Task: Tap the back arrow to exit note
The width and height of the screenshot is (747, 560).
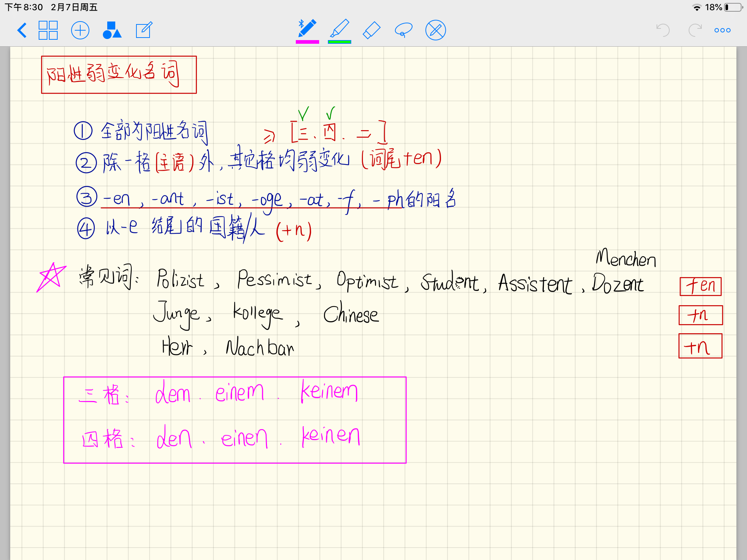Action: (22, 30)
